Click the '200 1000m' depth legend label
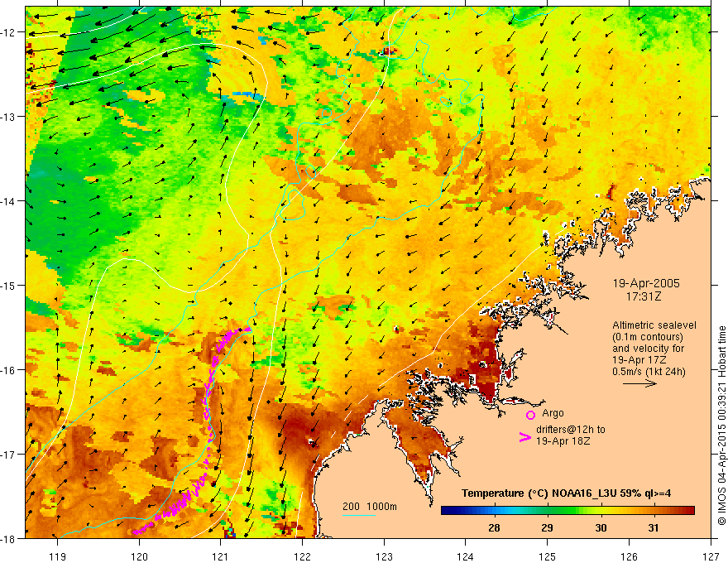 click(x=370, y=507)
